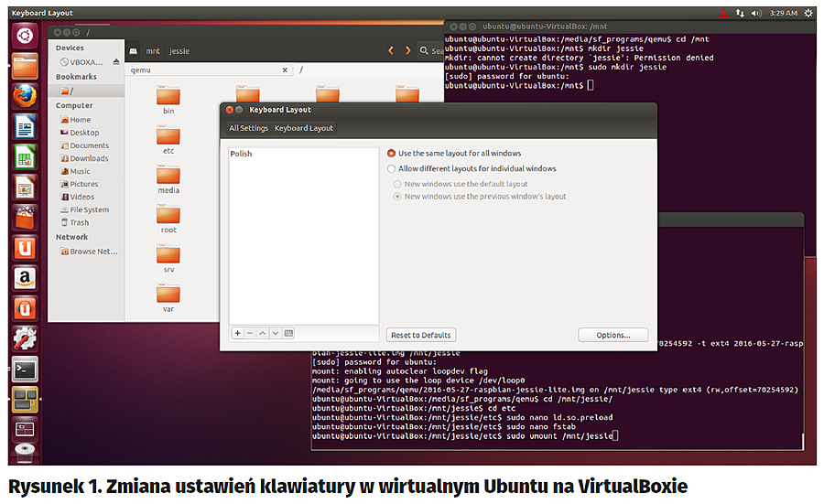Open the Options... dialog button

click(x=613, y=335)
